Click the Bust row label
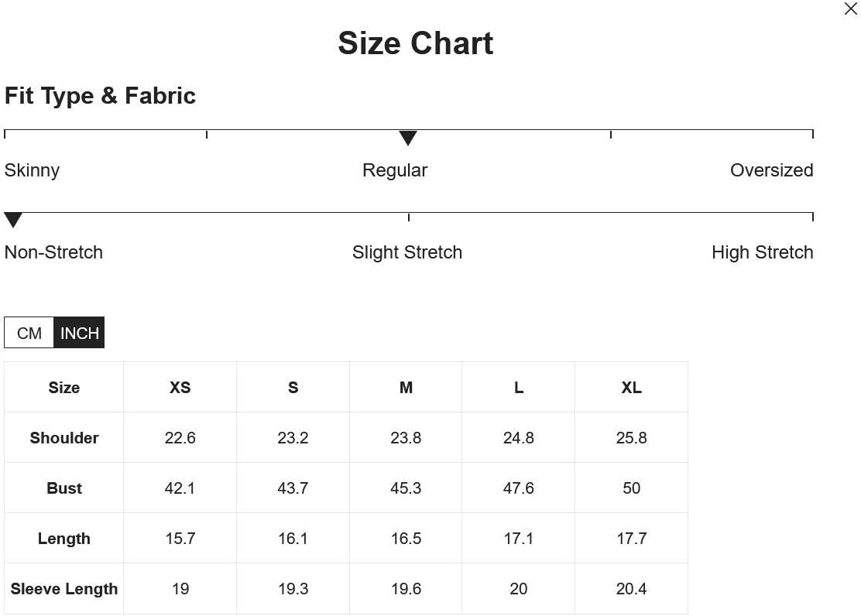The width and height of the screenshot is (861, 616). click(x=64, y=488)
